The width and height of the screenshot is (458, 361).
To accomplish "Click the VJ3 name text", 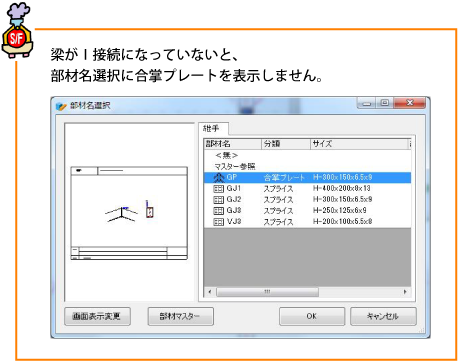I will 234,221.
